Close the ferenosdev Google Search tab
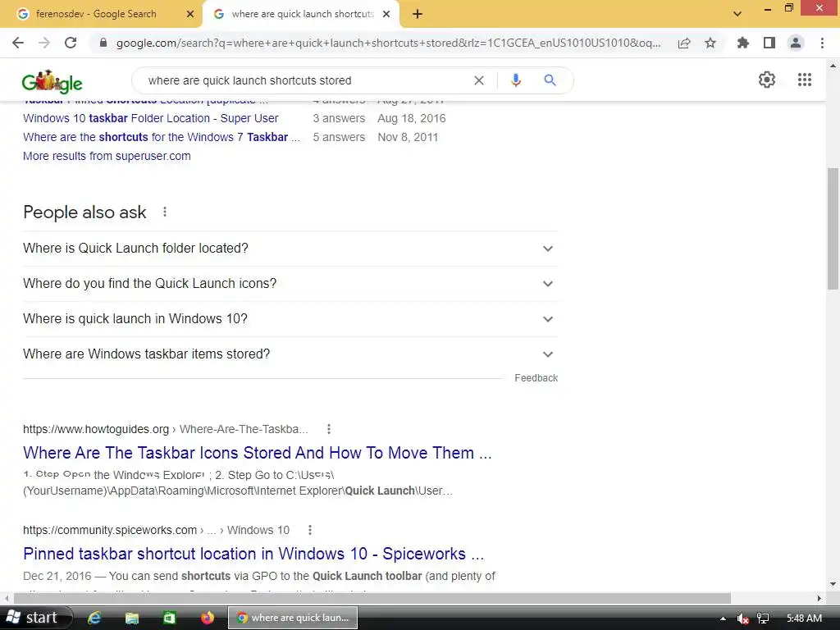Image resolution: width=840 pixels, height=630 pixels. [190, 14]
